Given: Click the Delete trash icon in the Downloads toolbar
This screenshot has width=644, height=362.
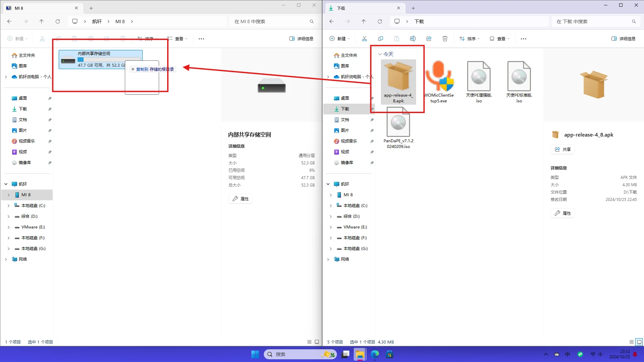Looking at the screenshot, I should pyautogui.click(x=445, y=39).
